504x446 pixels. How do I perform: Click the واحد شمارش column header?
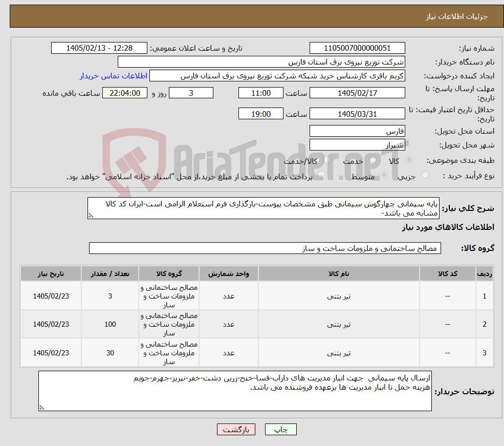[x=229, y=273]
